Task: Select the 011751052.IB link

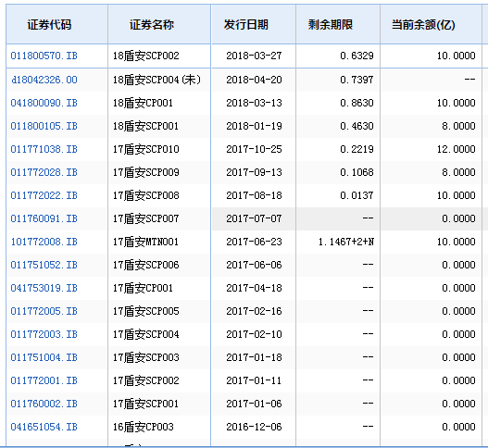Action: click(44, 265)
